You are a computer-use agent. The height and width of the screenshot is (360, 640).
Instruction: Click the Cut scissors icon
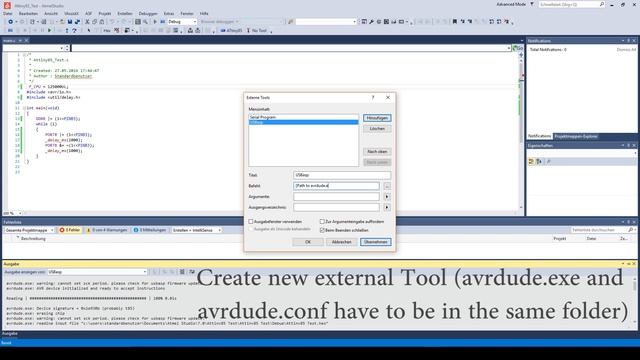click(87, 22)
